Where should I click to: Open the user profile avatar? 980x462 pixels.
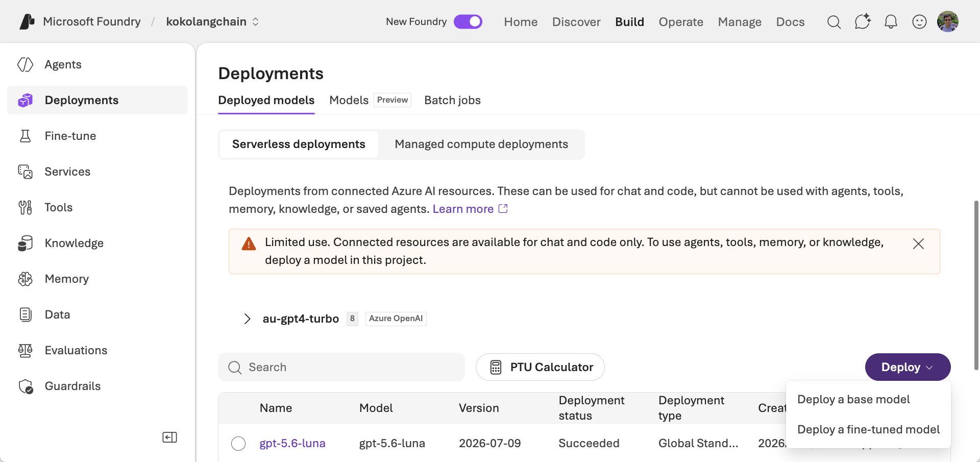point(948,21)
